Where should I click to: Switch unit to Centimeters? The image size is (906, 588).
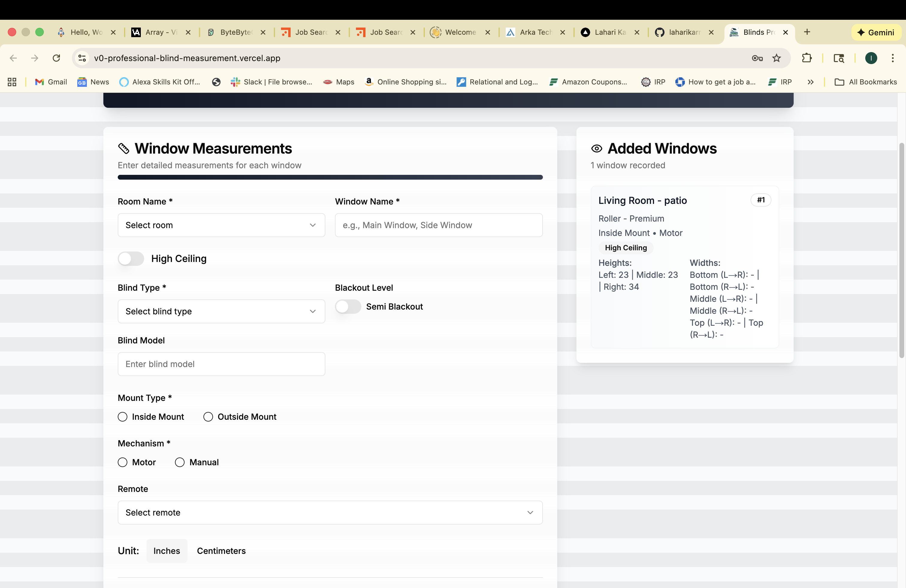coord(221,551)
